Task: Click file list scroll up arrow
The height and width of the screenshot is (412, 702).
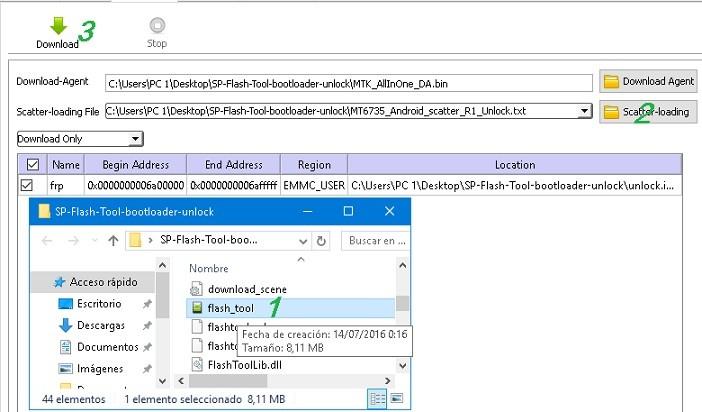Action: click(x=402, y=266)
